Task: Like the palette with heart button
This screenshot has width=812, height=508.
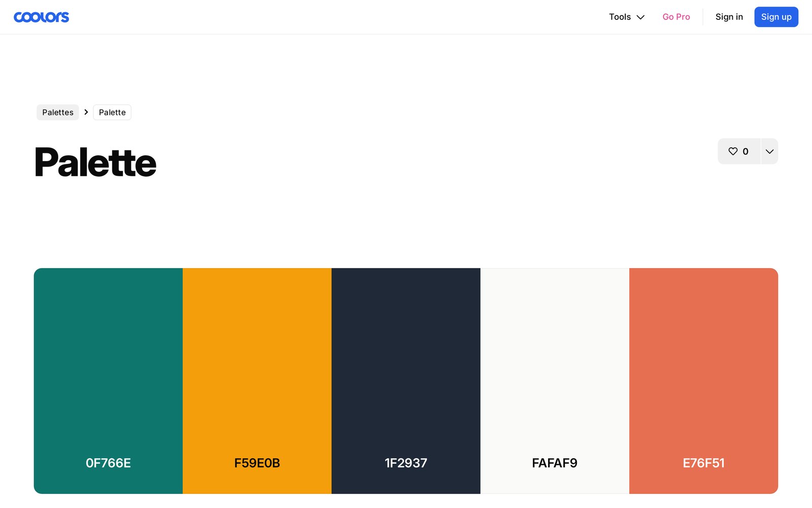Action: [739, 151]
